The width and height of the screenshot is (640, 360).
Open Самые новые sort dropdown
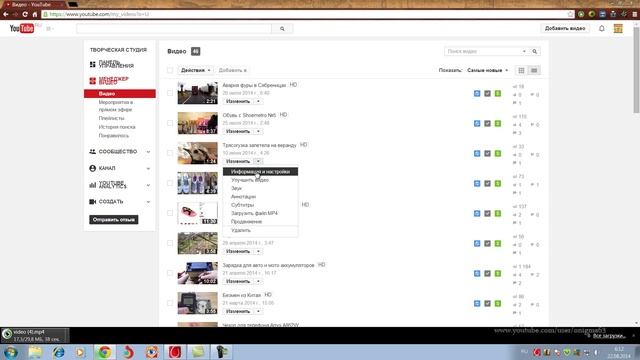(x=488, y=70)
